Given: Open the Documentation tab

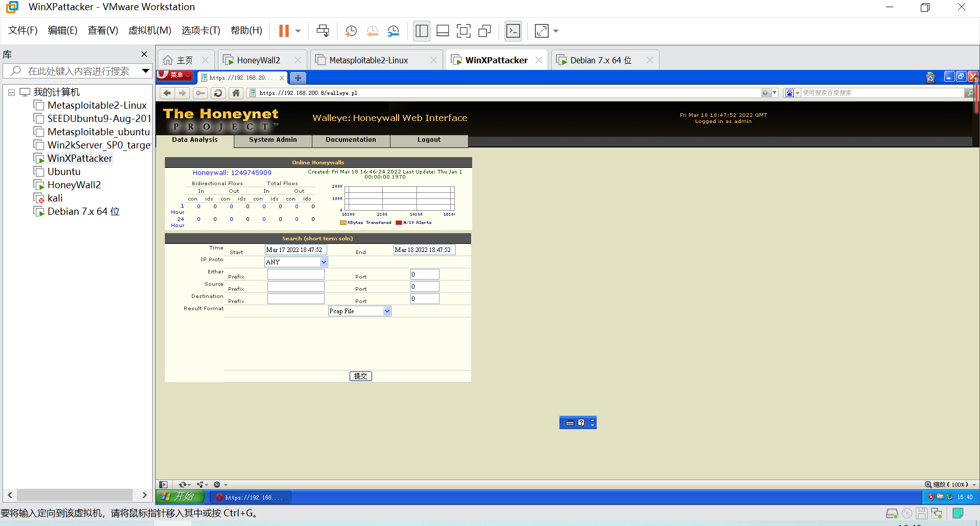Looking at the screenshot, I should tap(351, 140).
